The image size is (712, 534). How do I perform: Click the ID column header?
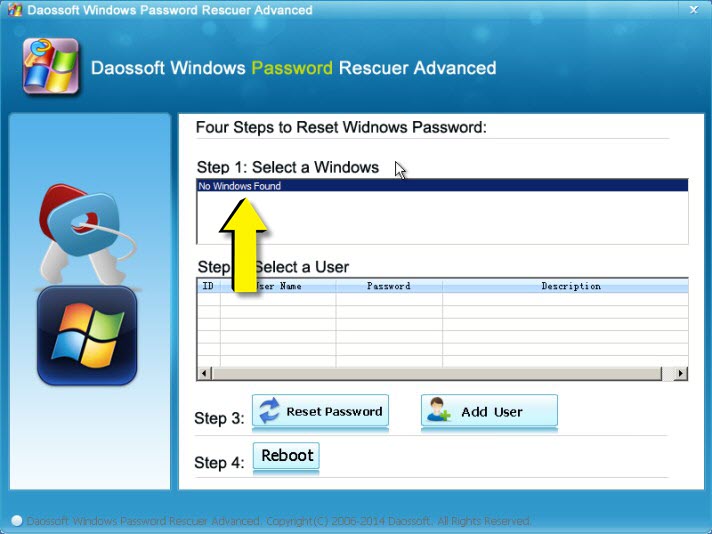click(x=209, y=286)
